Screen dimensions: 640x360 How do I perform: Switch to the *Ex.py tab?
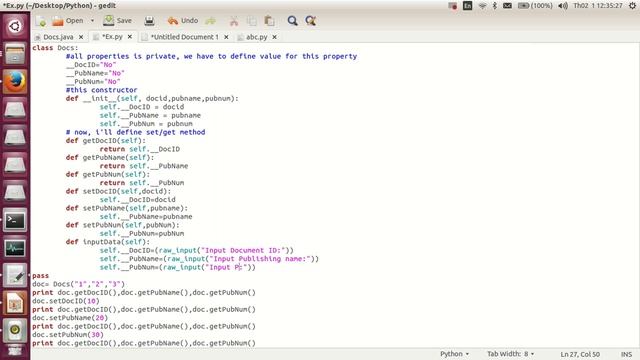pos(112,37)
